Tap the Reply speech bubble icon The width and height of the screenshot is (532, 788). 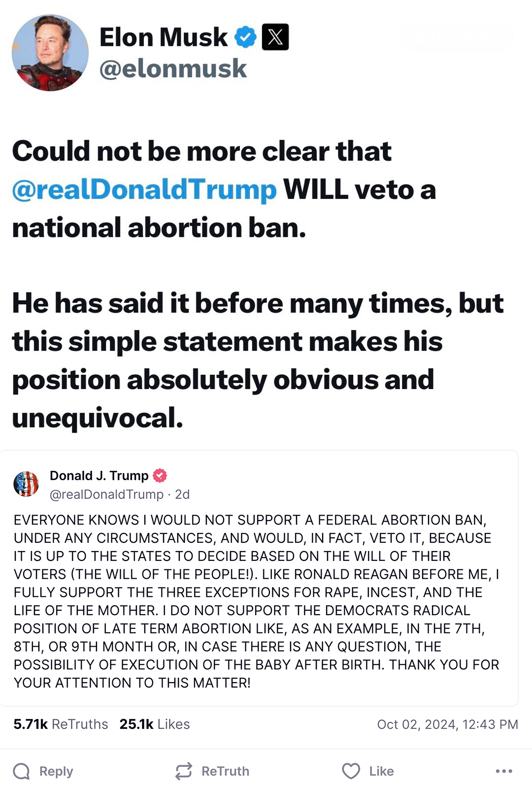tap(21, 771)
